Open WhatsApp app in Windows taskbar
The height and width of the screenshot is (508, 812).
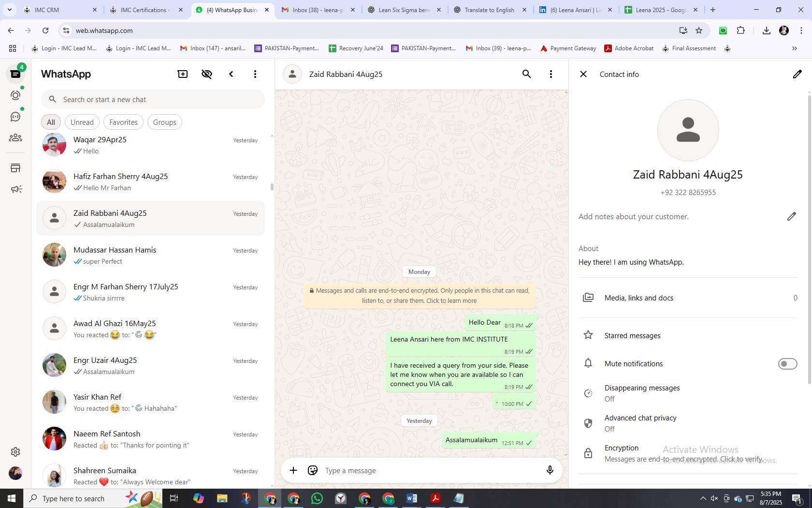point(317,498)
